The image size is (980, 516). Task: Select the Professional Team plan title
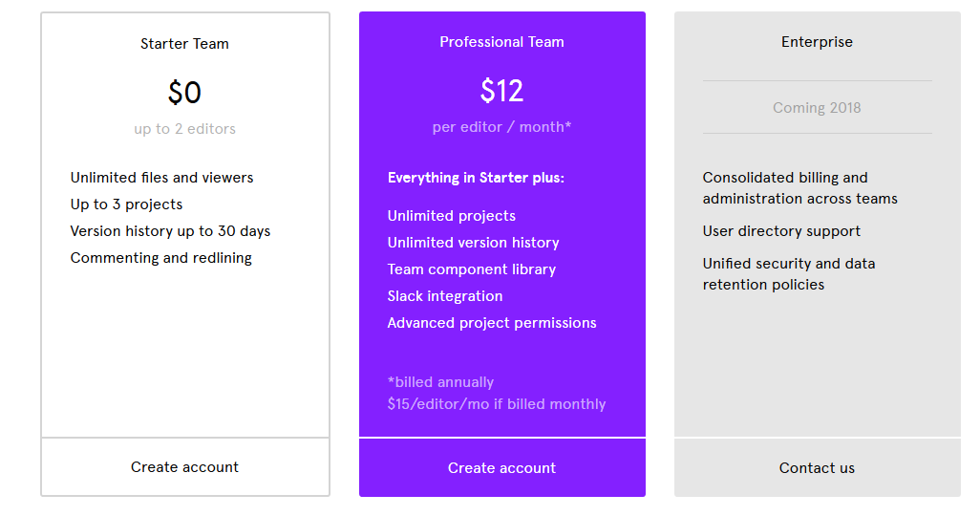[x=501, y=42]
